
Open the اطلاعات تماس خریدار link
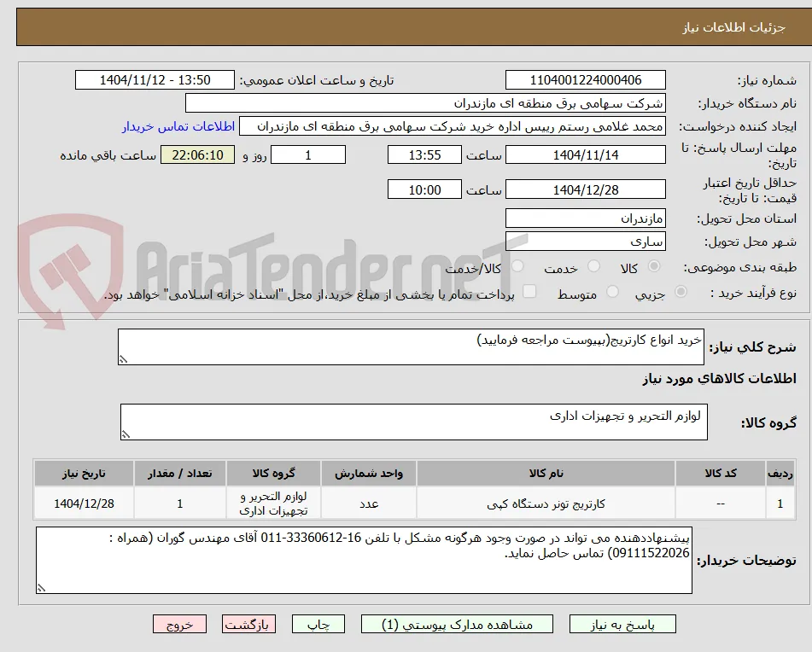(x=178, y=127)
